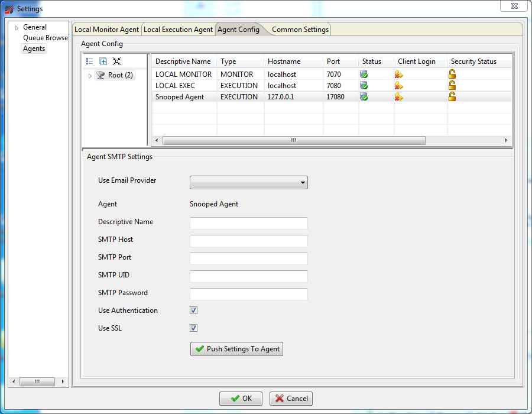Viewport: 532px width, 414px height.
Task: Toggle the Use Authentication checkbox
Action: 193,310
